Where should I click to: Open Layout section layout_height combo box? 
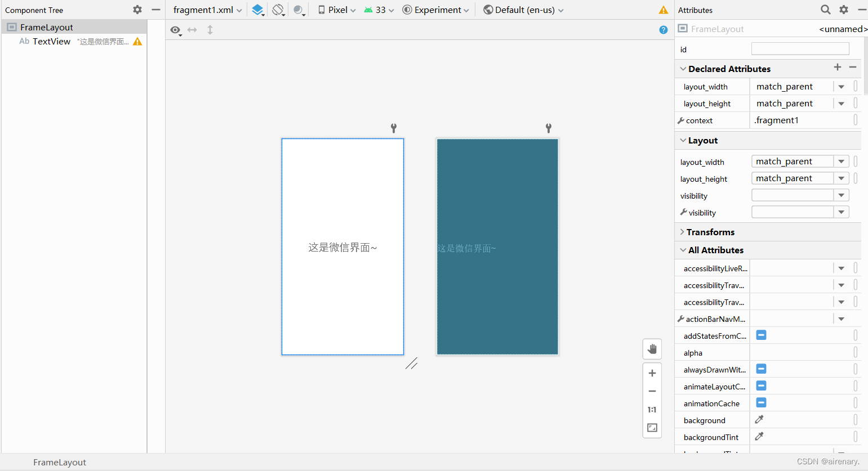(x=800, y=178)
